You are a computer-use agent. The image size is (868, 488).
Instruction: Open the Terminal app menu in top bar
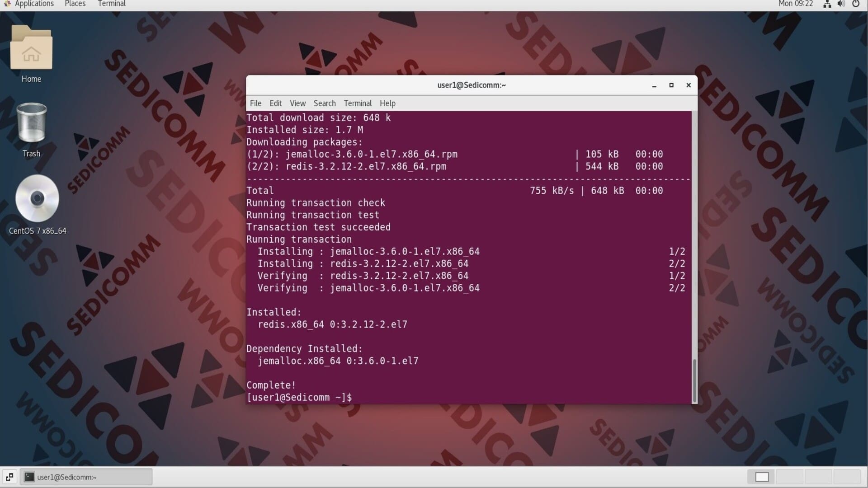(112, 4)
